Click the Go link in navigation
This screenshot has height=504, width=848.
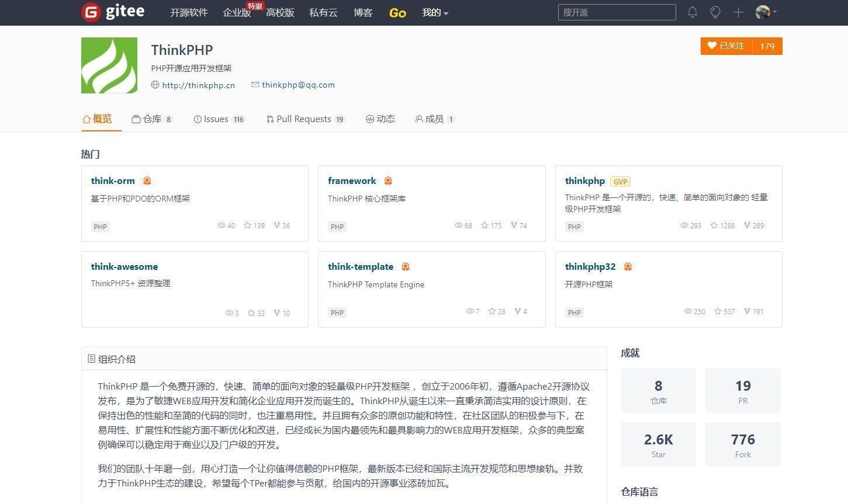click(x=397, y=12)
